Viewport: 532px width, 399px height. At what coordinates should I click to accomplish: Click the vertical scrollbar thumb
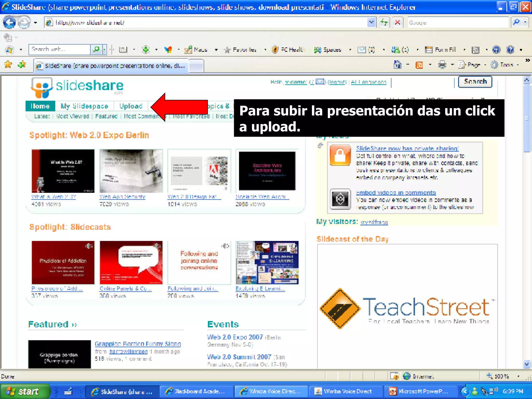pos(527,118)
